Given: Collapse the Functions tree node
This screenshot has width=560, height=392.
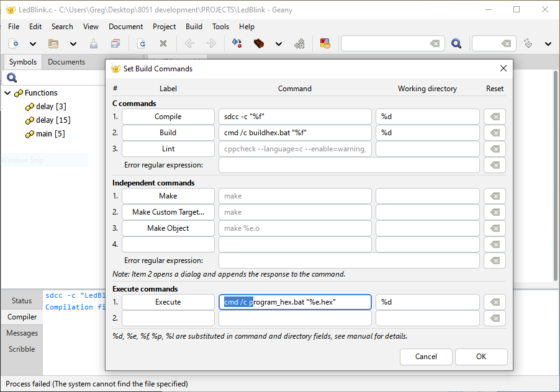Looking at the screenshot, I should pyautogui.click(x=7, y=93).
